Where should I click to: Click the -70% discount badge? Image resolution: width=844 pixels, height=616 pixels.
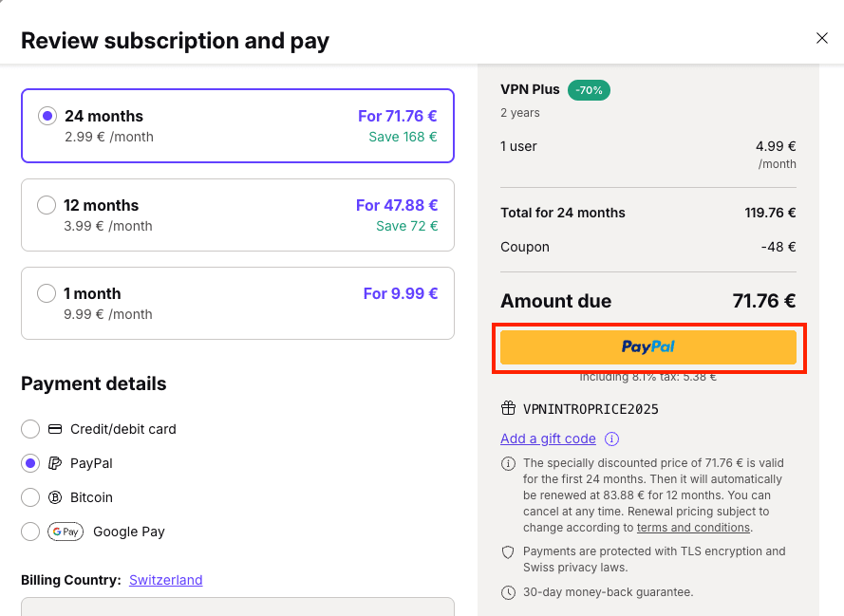pyautogui.click(x=589, y=90)
